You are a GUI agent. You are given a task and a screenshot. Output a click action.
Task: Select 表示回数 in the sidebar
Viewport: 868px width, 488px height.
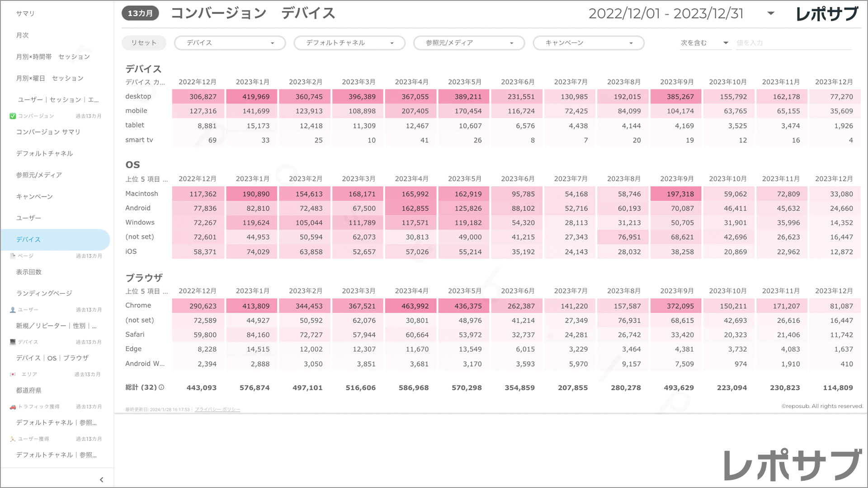click(29, 272)
